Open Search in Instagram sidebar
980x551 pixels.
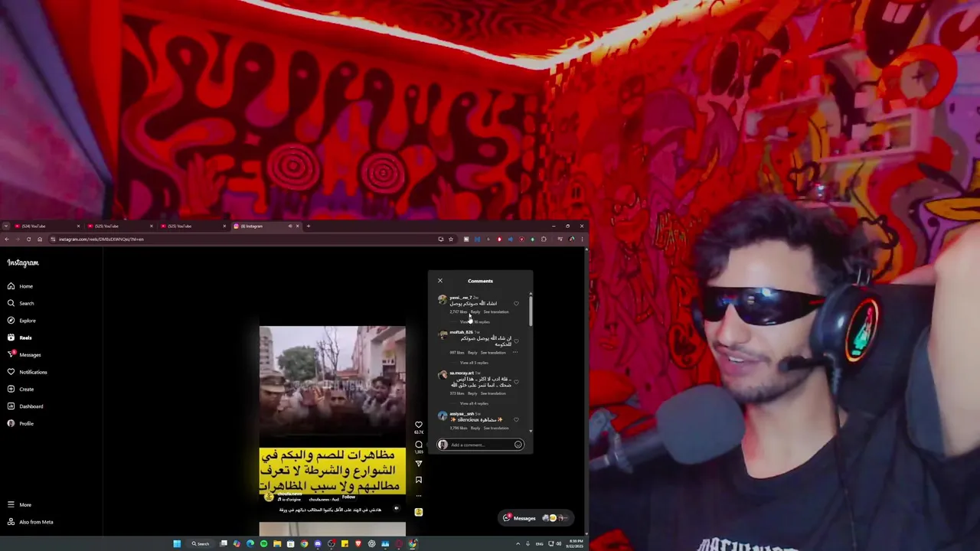coord(21,303)
